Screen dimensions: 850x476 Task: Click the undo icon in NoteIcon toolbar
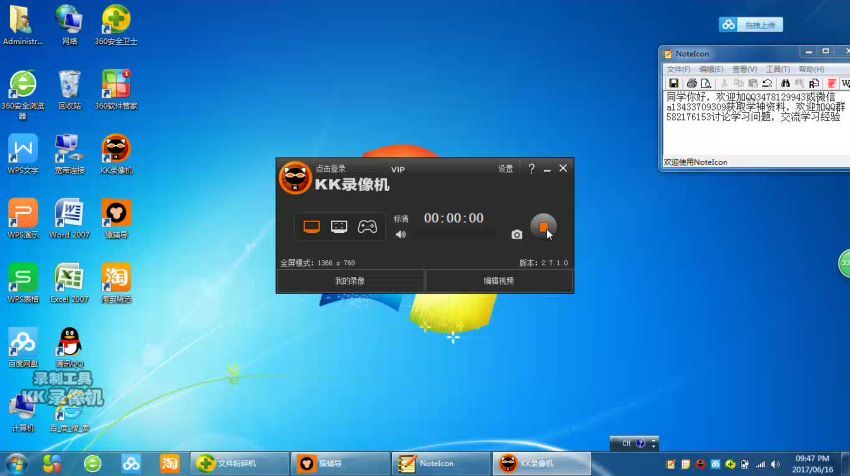(x=767, y=83)
